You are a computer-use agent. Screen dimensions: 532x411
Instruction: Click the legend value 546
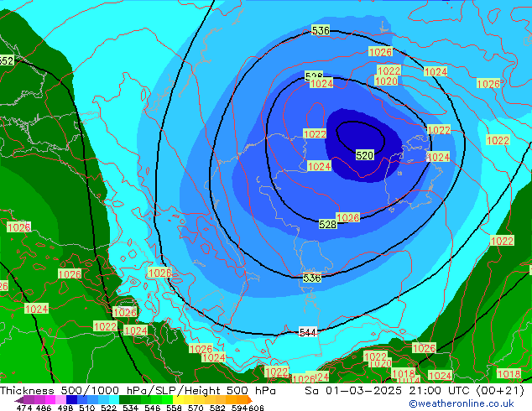pos(153,408)
